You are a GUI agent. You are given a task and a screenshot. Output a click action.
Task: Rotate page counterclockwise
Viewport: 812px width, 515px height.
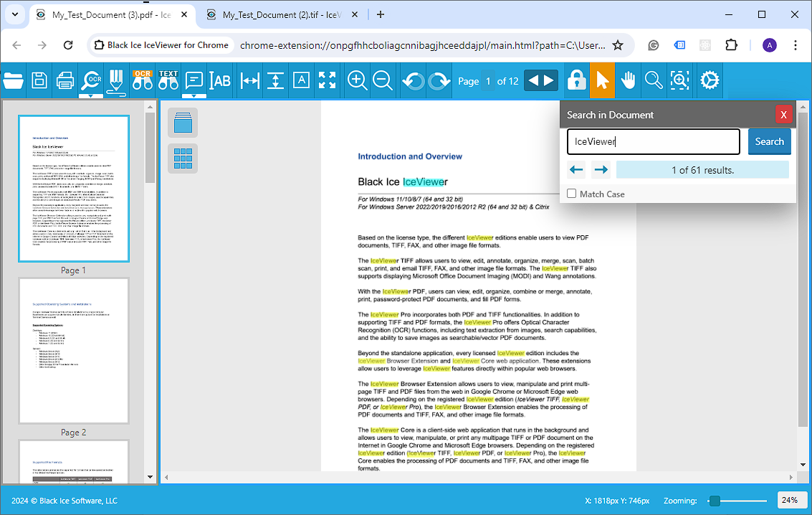[414, 81]
